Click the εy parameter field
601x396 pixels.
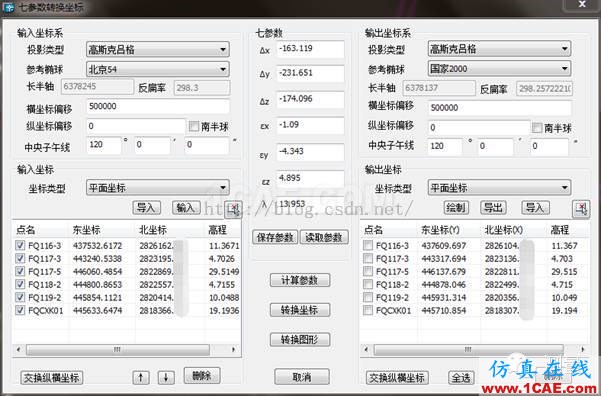[x=310, y=152]
